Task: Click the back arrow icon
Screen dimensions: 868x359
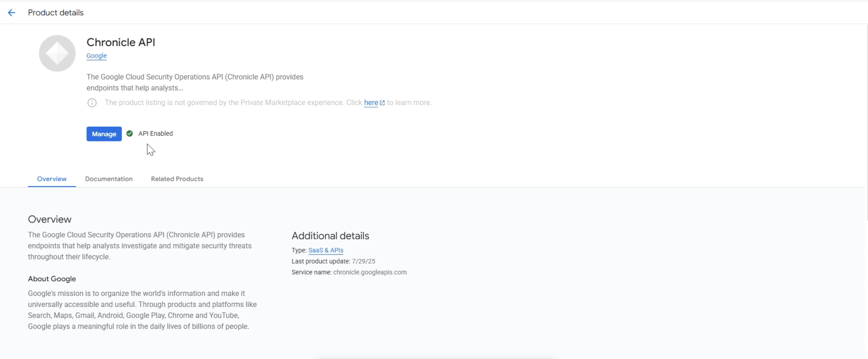Action: click(x=12, y=13)
